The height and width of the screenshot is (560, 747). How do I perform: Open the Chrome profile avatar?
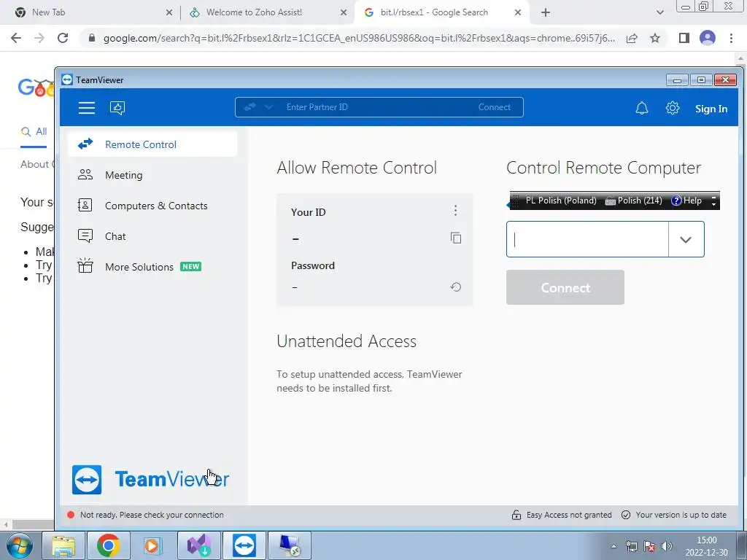(708, 38)
